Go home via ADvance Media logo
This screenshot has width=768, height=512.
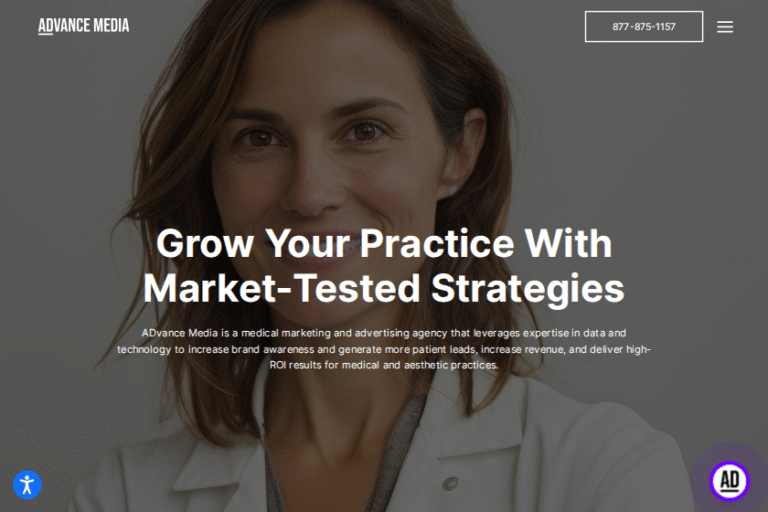pyautogui.click(x=84, y=25)
